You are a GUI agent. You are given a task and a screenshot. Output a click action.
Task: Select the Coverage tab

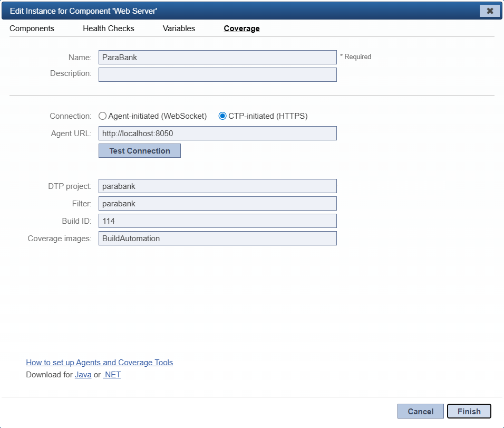coord(241,28)
